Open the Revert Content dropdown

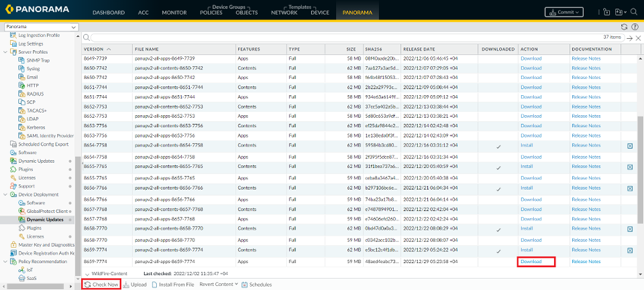coord(218,284)
